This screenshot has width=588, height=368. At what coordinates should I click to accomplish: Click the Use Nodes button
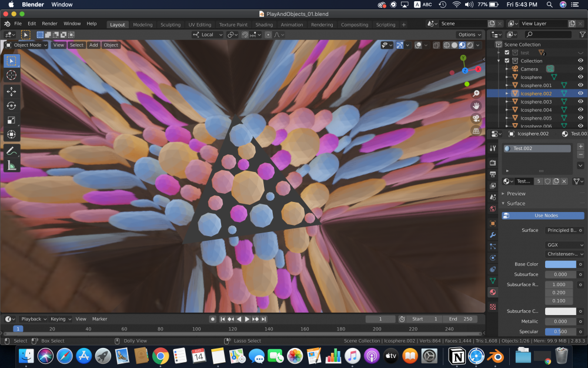click(543, 216)
